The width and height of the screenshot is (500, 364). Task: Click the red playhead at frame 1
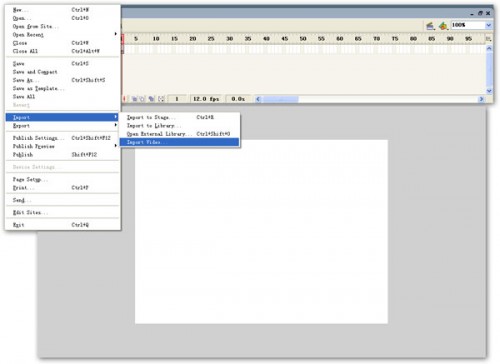pyautogui.click(x=122, y=39)
